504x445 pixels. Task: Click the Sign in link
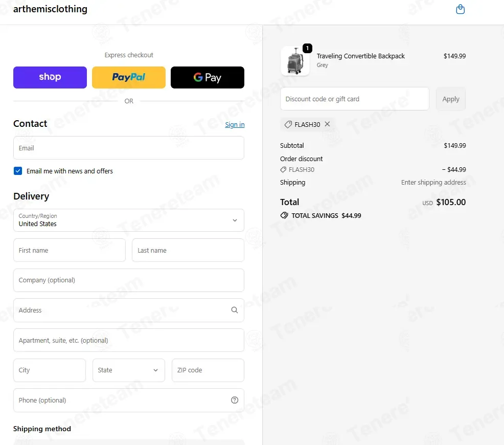pyautogui.click(x=235, y=125)
